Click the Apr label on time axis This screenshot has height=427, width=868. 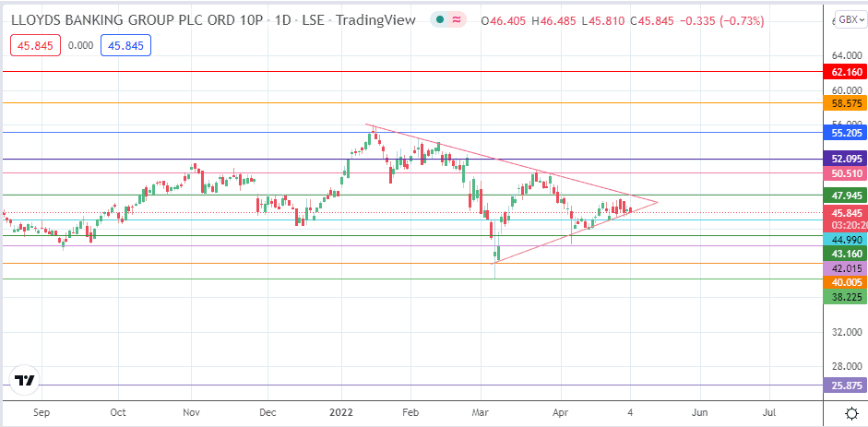point(561,412)
